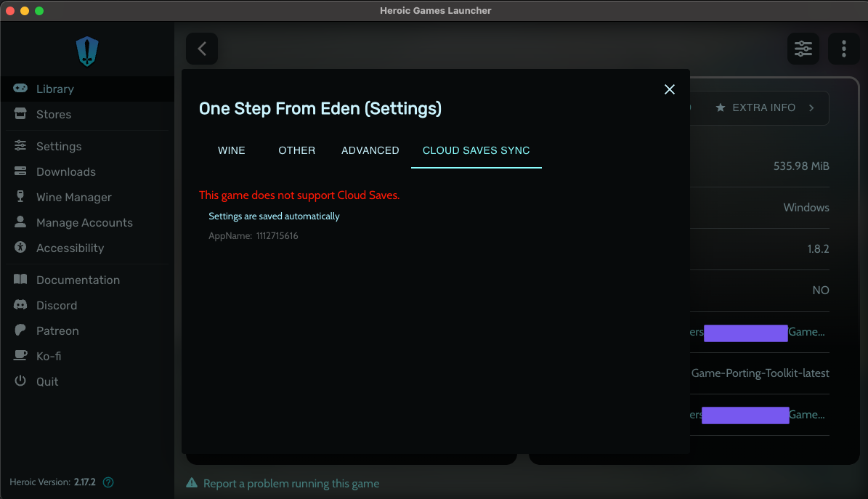
Task: Open the Documentation link in sidebar
Action: (87, 280)
